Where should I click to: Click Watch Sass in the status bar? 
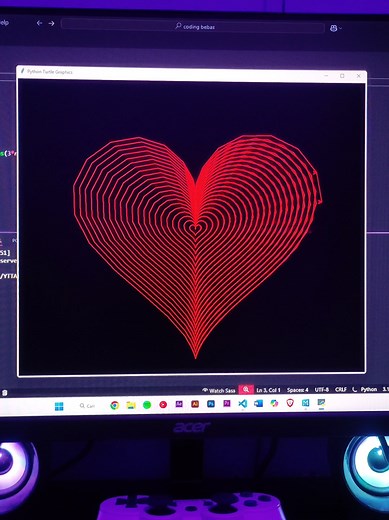[219, 390]
